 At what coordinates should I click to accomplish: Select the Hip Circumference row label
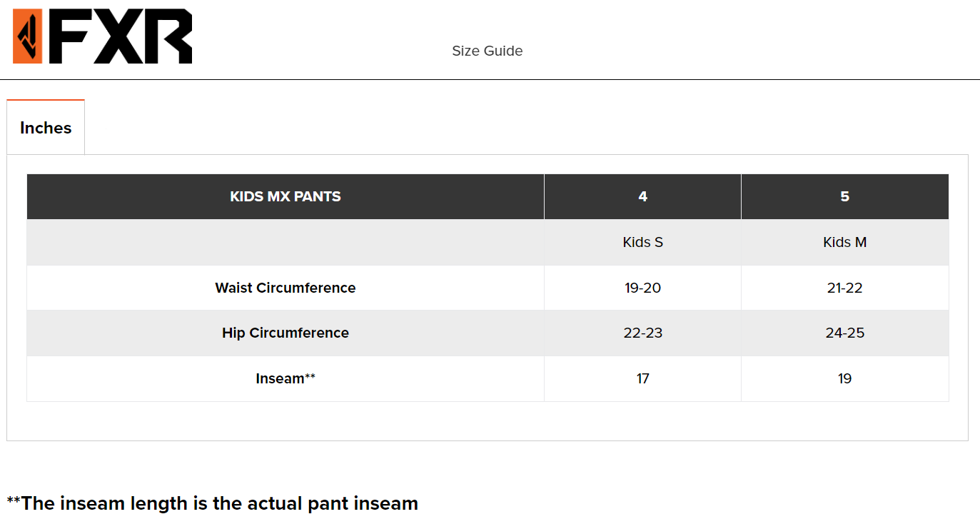286,333
